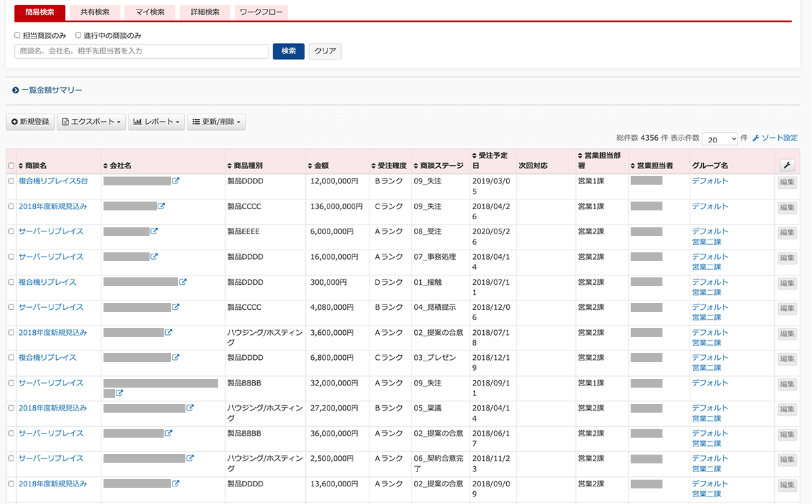812x504 pixels.
Task: Click sort icon next to 会社名
Action: coord(105,166)
